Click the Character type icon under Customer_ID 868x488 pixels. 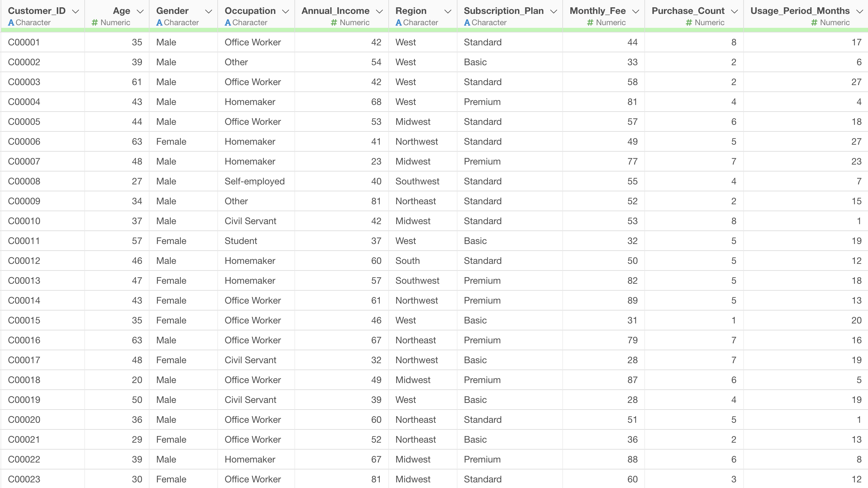(x=11, y=23)
